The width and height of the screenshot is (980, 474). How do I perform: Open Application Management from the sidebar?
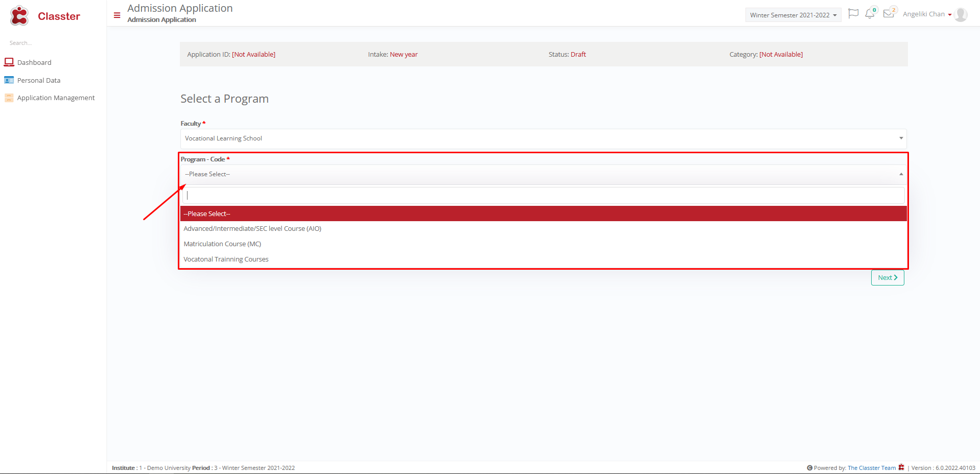pos(56,98)
